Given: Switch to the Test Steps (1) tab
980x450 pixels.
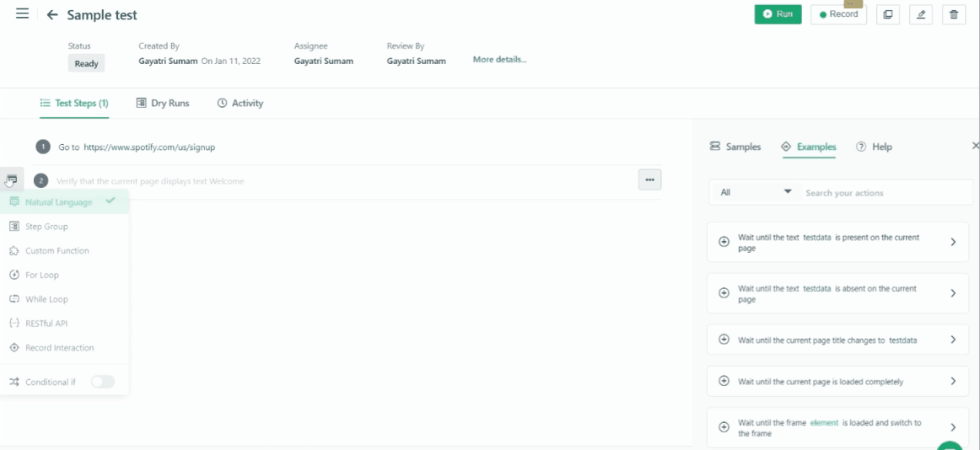Looking at the screenshot, I should [73, 103].
